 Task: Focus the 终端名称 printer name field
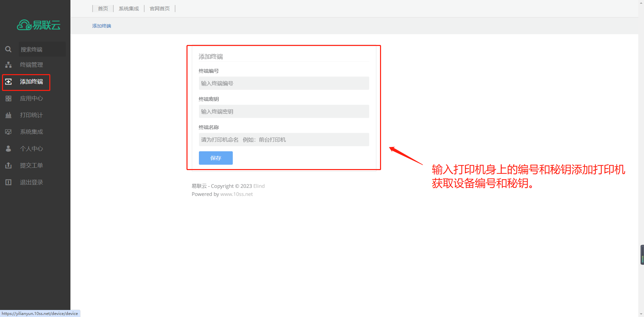pyautogui.click(x=284, y=140)
